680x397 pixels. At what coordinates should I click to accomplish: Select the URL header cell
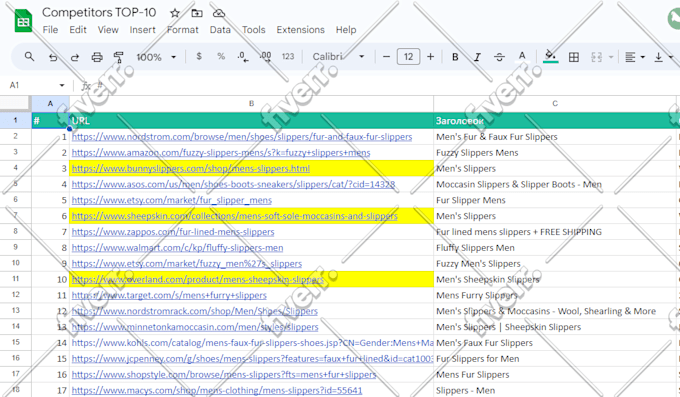click(x=252, y=121)
